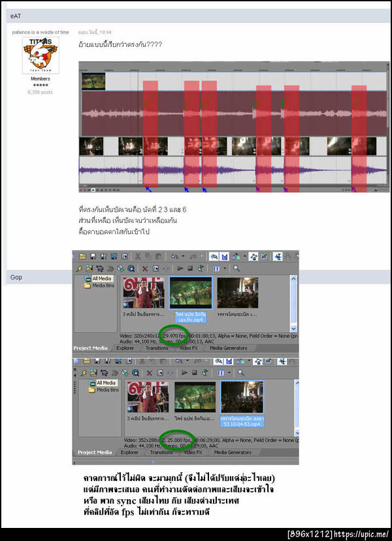Open Auto Ripple mode dropdown in 29.970 fps panel
The image size is (392, 541).
coord(244,256)
